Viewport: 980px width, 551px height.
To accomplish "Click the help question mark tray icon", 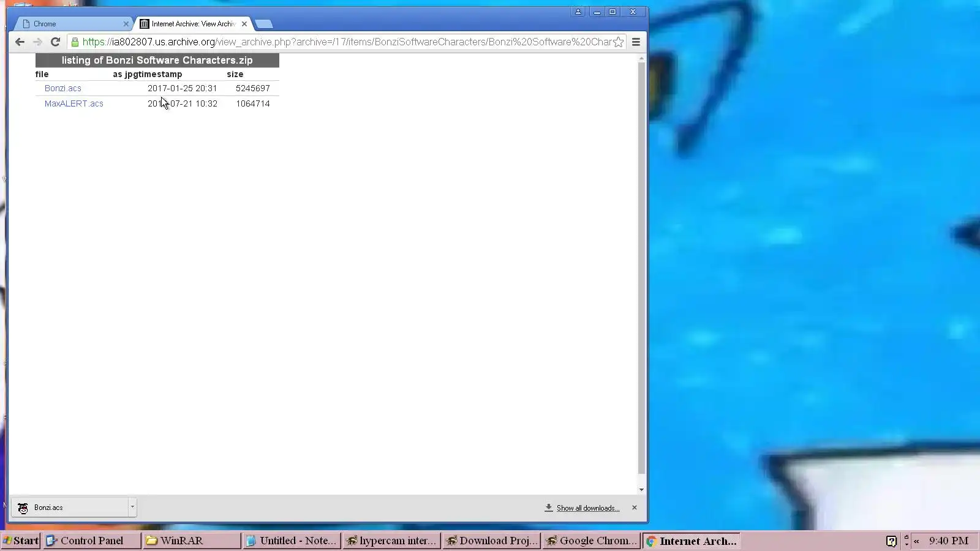I will tap(892, 541).
